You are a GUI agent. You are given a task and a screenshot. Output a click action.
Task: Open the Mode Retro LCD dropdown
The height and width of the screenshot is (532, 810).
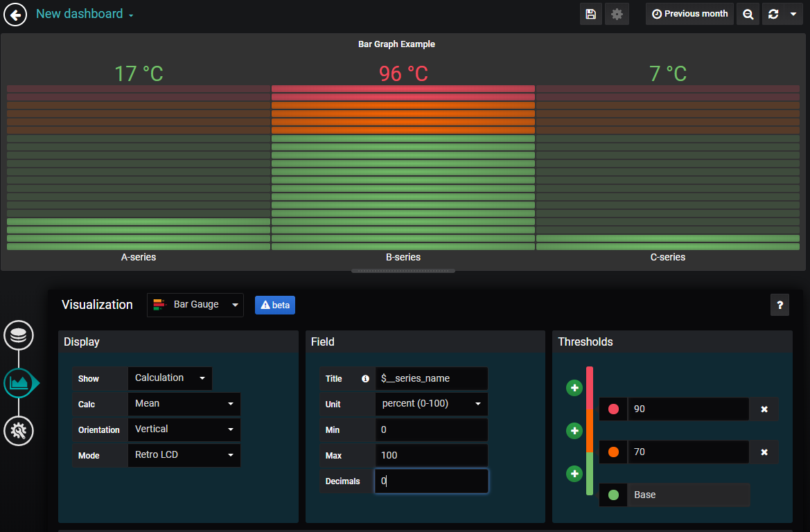pos(184,455)
